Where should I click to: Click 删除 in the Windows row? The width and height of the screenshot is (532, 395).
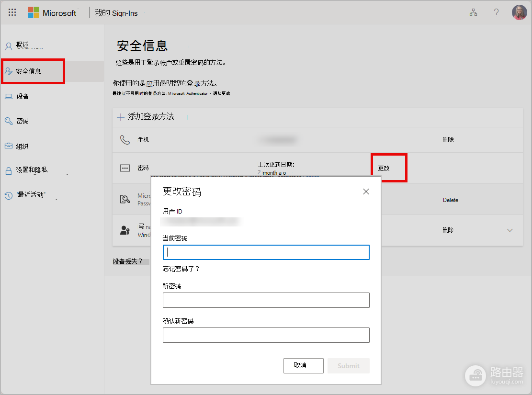click(448, 230)
